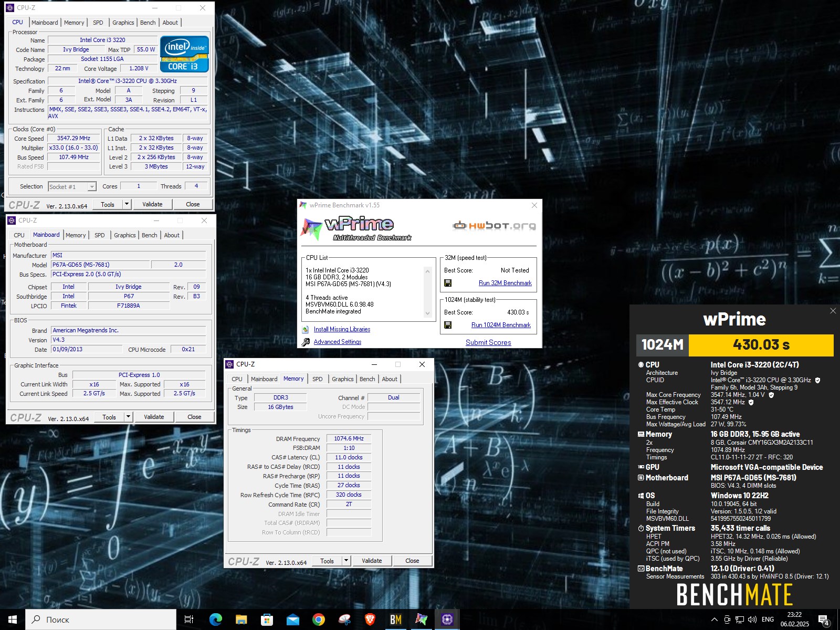Click the Run 1024M Benchmark link
Viewport: 840px width, 630px height.
501,325
